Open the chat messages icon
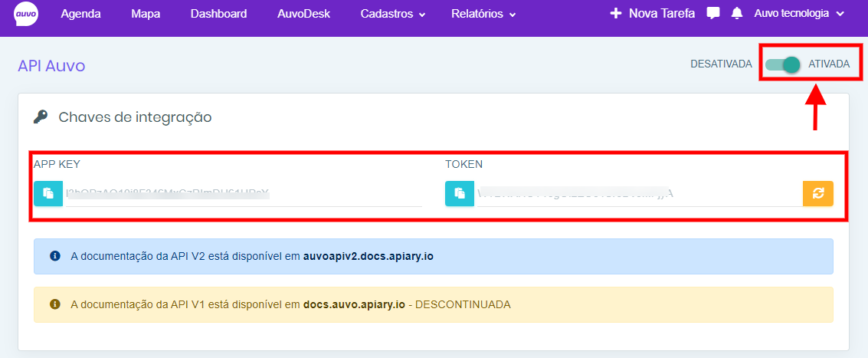The height and width of the screenshot is (358, 868). [x=713, y=14]
